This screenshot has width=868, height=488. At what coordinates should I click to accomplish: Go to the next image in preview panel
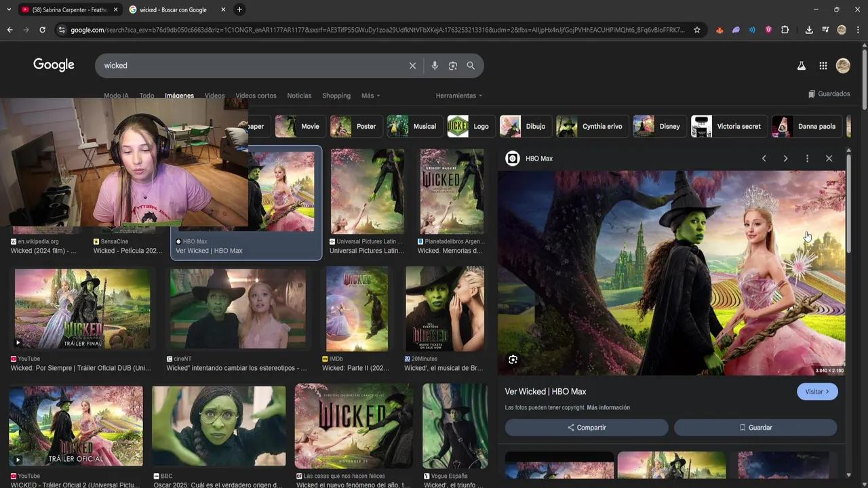[785, 159]
